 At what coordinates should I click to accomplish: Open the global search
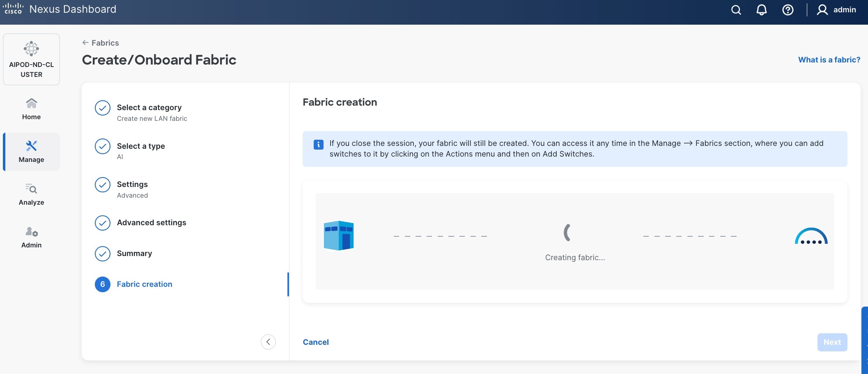(735, 9)
